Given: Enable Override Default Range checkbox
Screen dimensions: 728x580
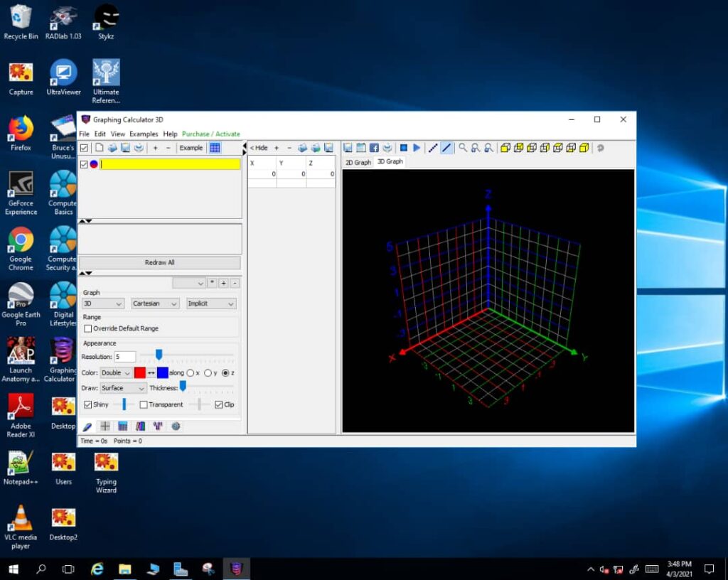Looking at the screenshot, I should 87,328.
